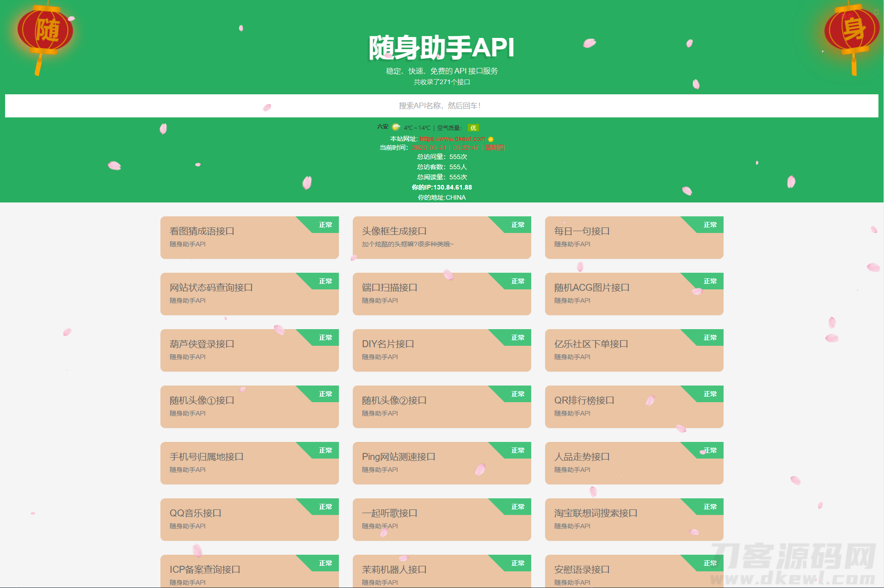This screenshot has width=884, height=588.
Task: Click the 首页 menu item behind the lantern
Action: point(847,16)
